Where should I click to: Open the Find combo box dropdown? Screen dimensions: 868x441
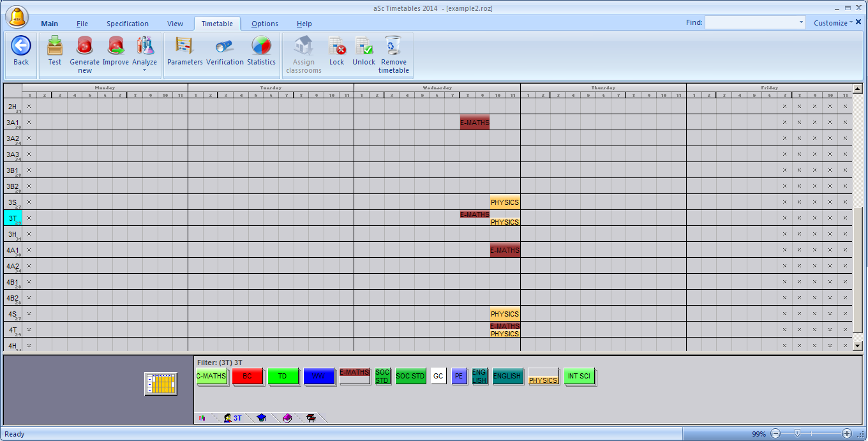(801, 23)
